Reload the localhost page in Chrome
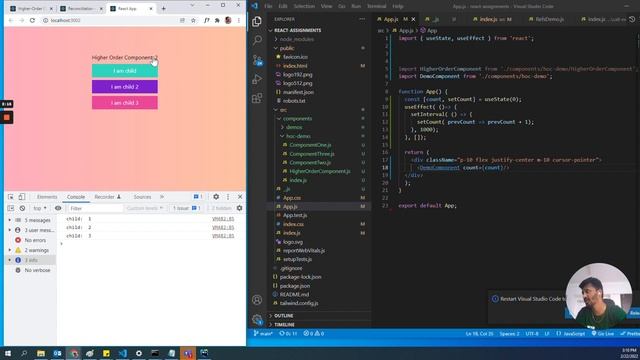The image size is (640, 360). point(32,20)
